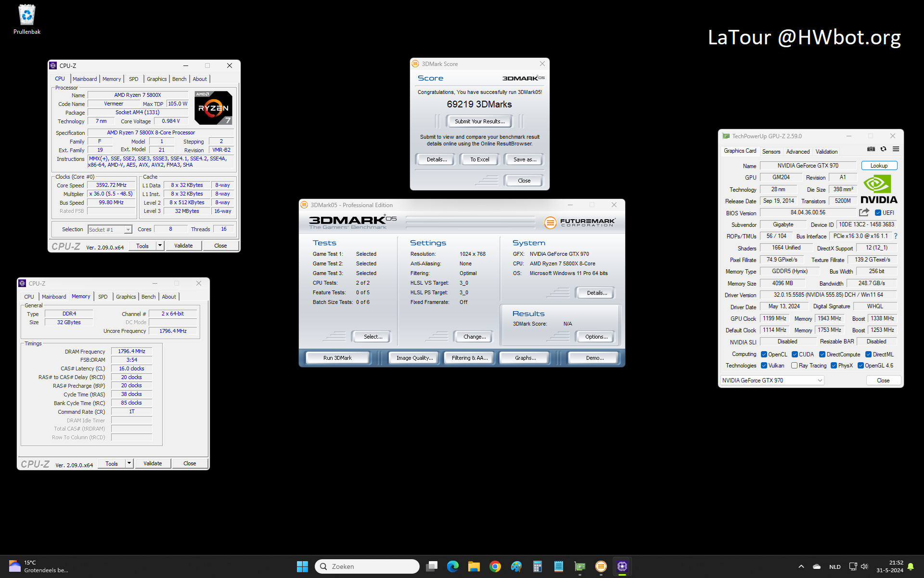The width and height of the screenshot is (924, 578).
Task: Open the GPU selection dropdown in GPU-Z
Action: (x=772, y=380)
